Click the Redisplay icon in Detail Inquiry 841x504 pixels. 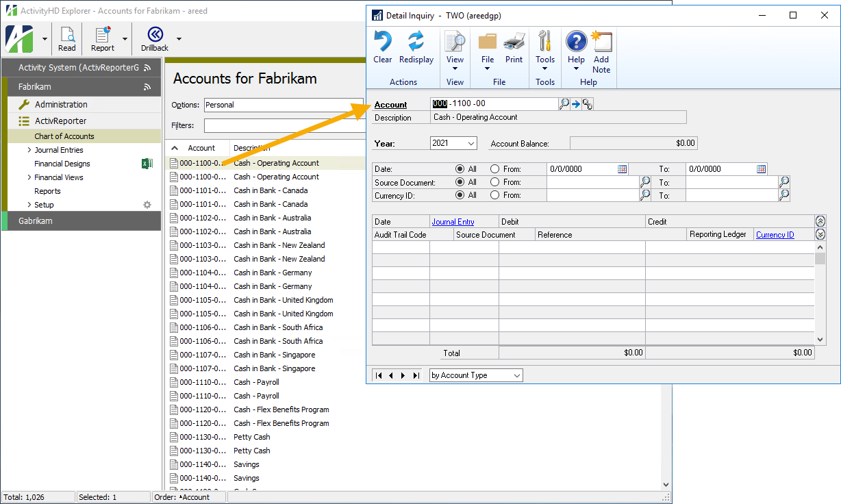416,42
